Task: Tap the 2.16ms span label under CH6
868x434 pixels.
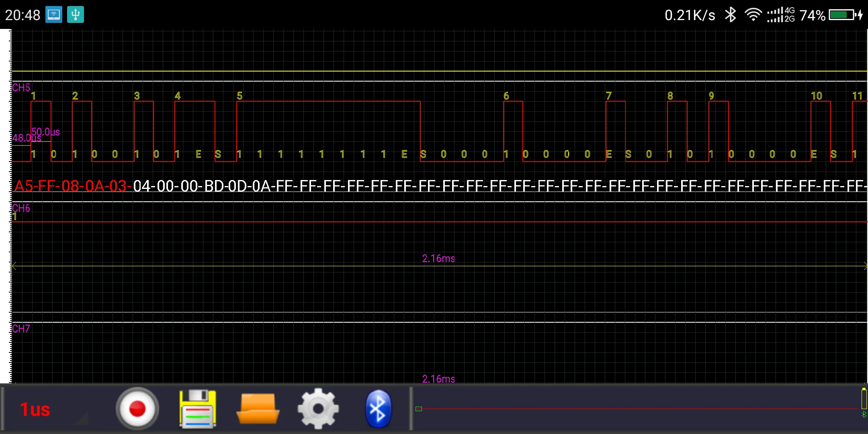Action: [438, 258]
